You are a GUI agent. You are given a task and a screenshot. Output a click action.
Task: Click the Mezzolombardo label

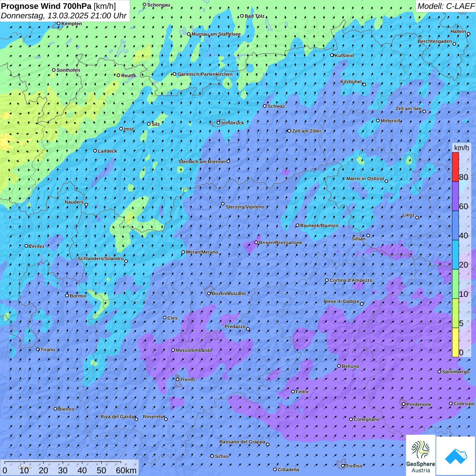point(194,350)
